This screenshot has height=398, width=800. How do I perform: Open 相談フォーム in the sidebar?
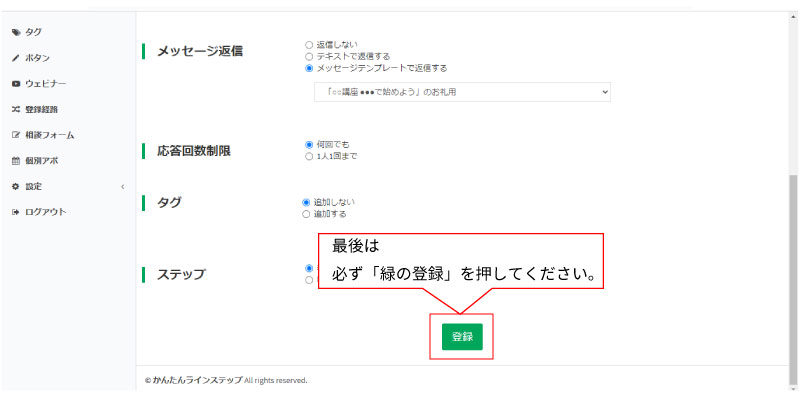(49, 135)
